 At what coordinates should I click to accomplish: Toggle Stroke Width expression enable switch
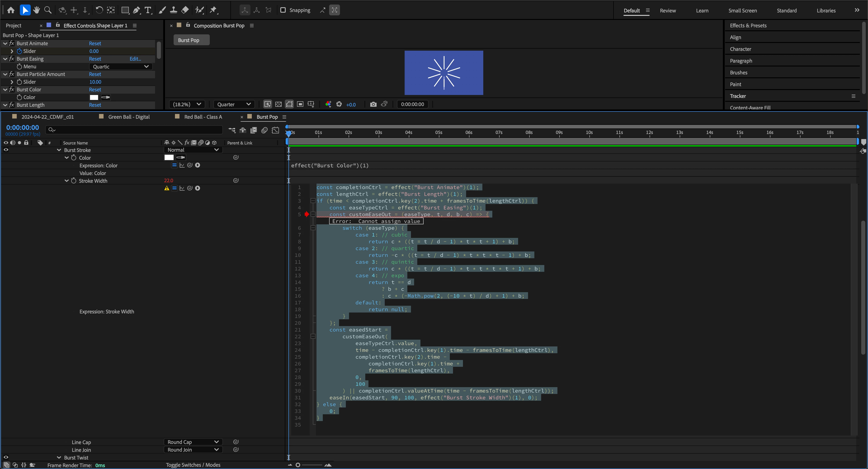(174, 188)
